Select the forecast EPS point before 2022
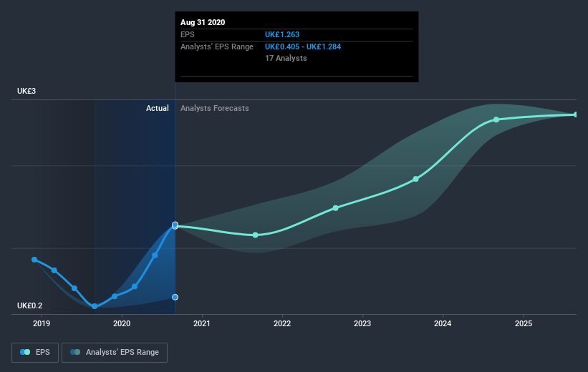 click(256, 235)
